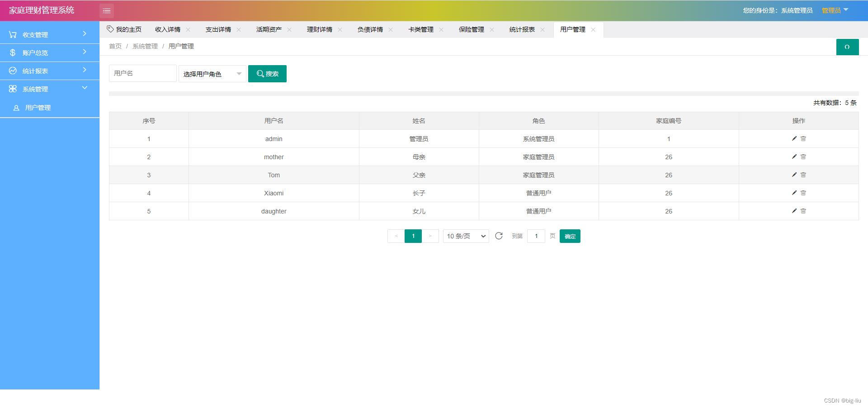The image size is (868, 408).
Task: Switch to the 支出详情 tab
Action: tap(218, 29)
